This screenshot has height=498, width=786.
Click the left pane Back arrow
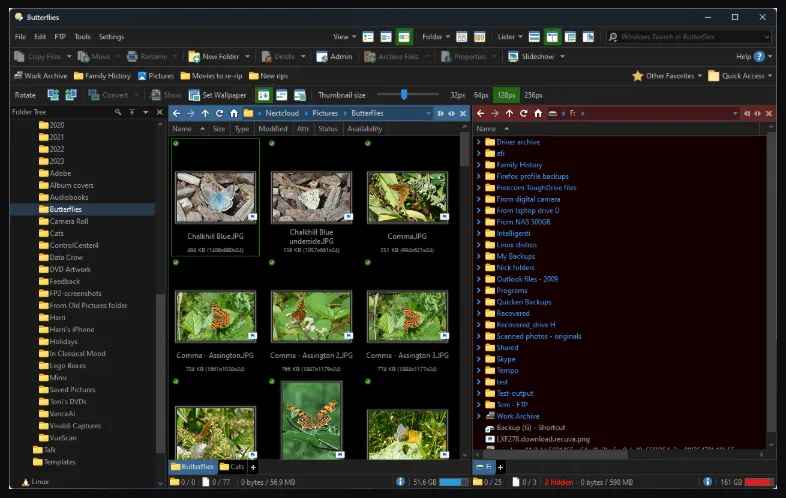(x=176, y=113)
